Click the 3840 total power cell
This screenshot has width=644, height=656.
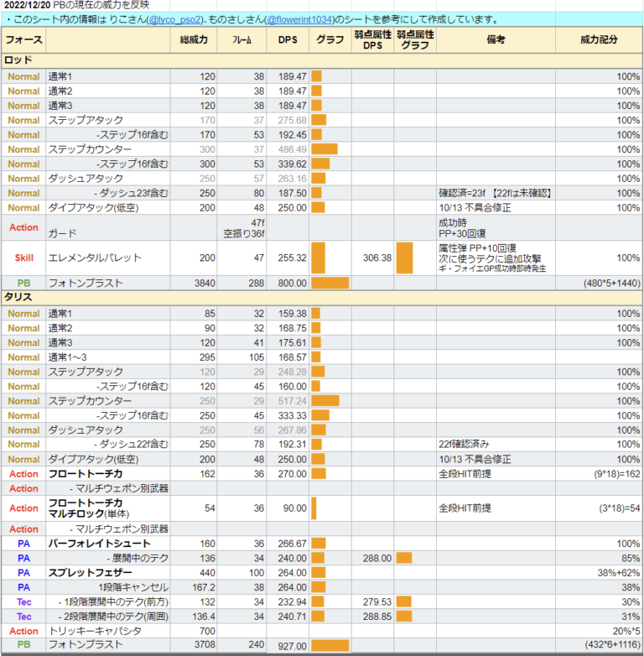(194, 284)
